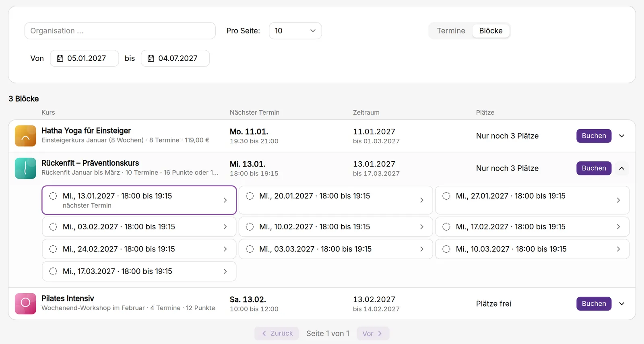This screenshot has height=344, width=644.
Task: Click status circle for Mi., 17.02.2027 session
Action: click(x=446, y=227)
